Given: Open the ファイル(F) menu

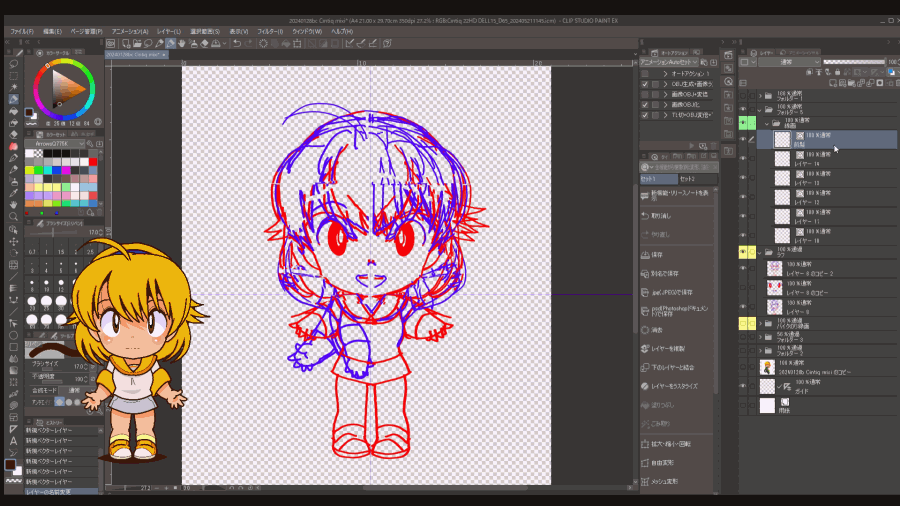Looking at the screenshot, I should point(22,32).
